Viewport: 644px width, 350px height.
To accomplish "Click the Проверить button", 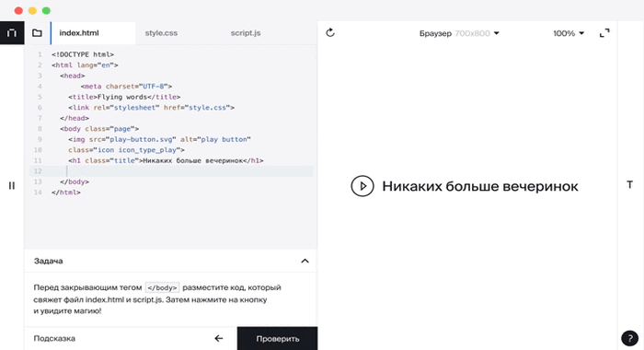I will [277, 338].
